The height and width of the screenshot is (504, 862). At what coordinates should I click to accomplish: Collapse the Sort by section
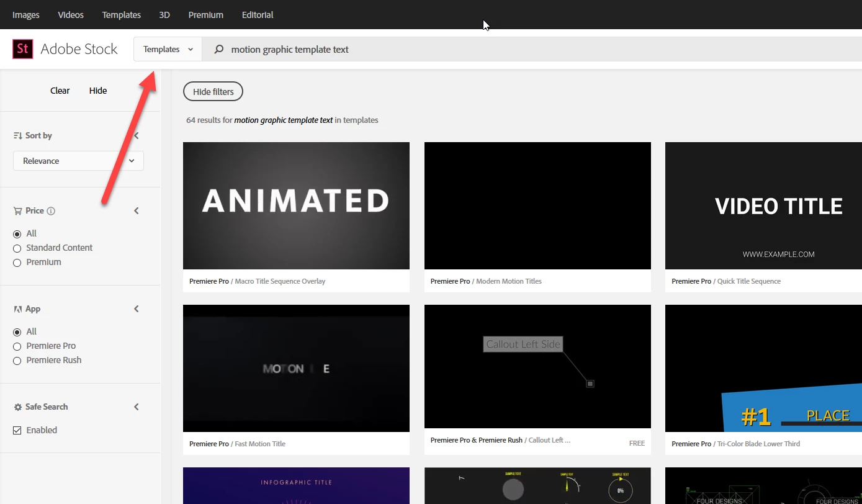137,135
